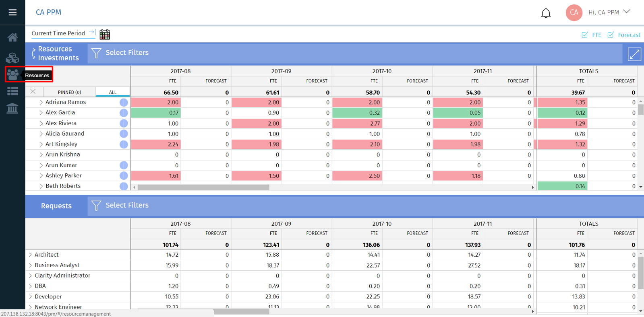
Task: Click the Requests grid horizontal scrollbar thumb
Action: pos(203,311)
